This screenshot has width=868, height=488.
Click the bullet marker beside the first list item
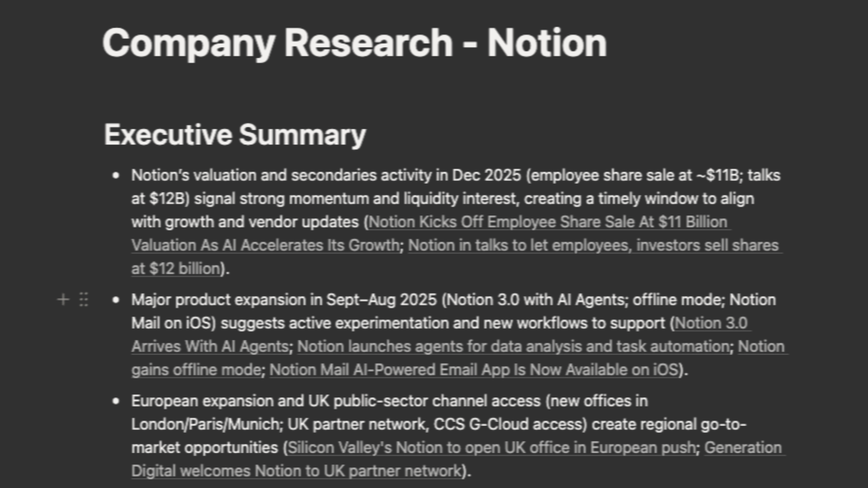tap(116, 176)
